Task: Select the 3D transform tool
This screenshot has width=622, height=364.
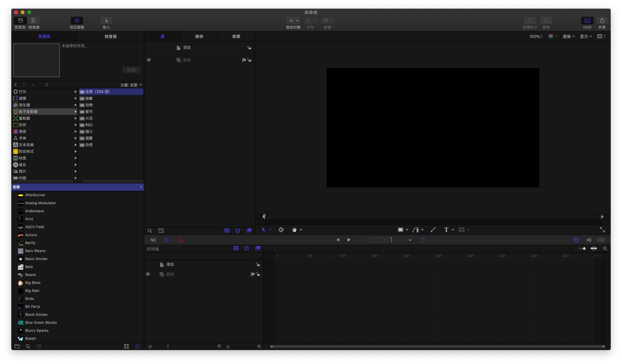Action: (x=281, y=230)
